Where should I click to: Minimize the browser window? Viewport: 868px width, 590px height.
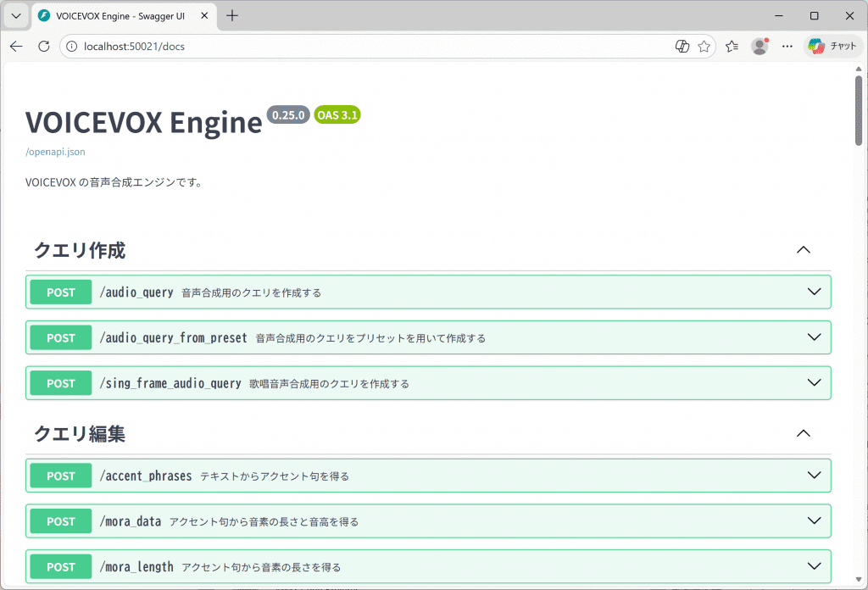coord(779,16)
